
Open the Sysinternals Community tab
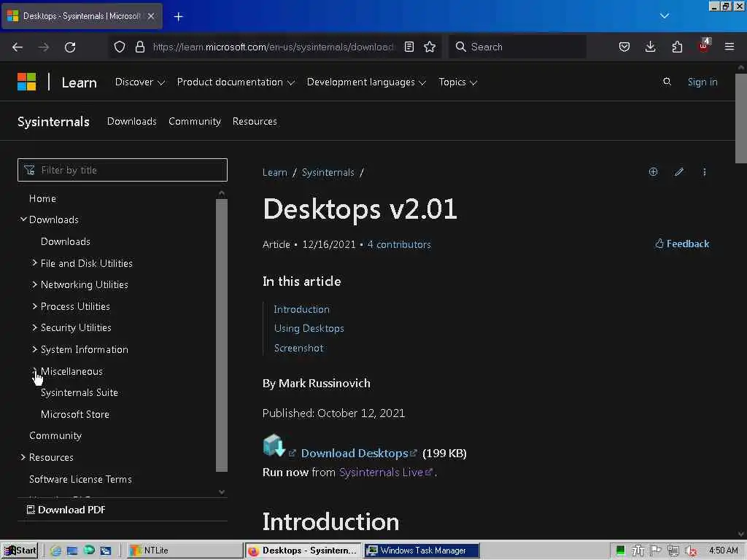[195, 122]
